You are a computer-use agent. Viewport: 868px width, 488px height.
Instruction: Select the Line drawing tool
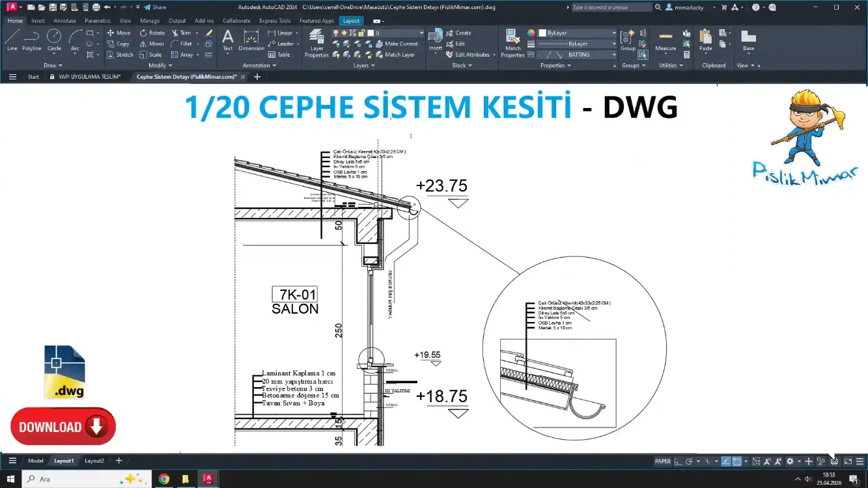(12, 40)
